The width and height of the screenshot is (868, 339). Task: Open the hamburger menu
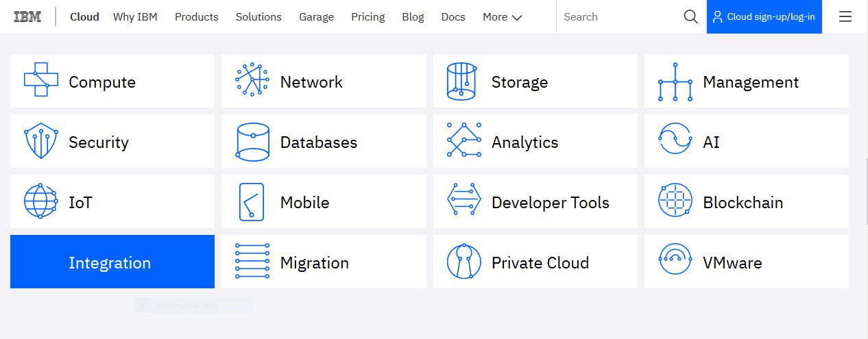[845, 17]
